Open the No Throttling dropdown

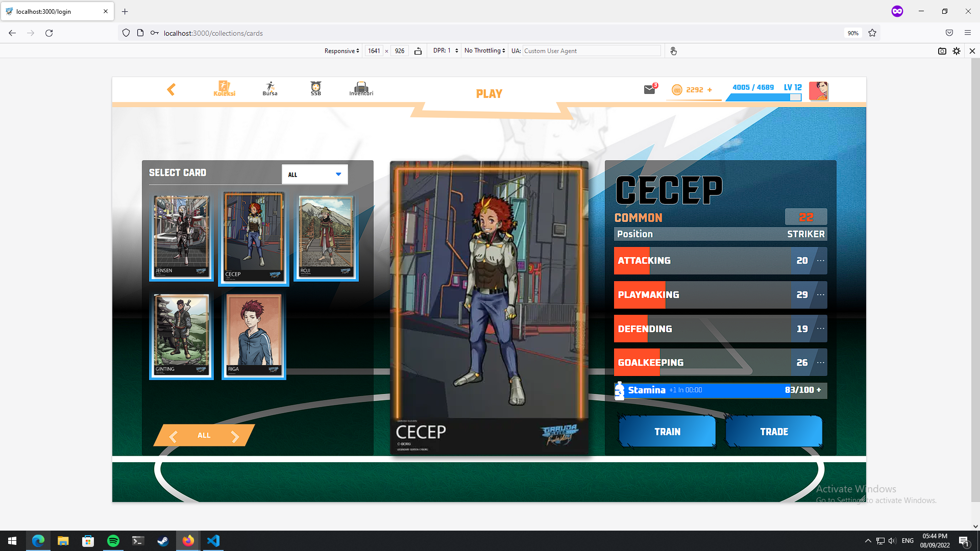pos(484,51)
